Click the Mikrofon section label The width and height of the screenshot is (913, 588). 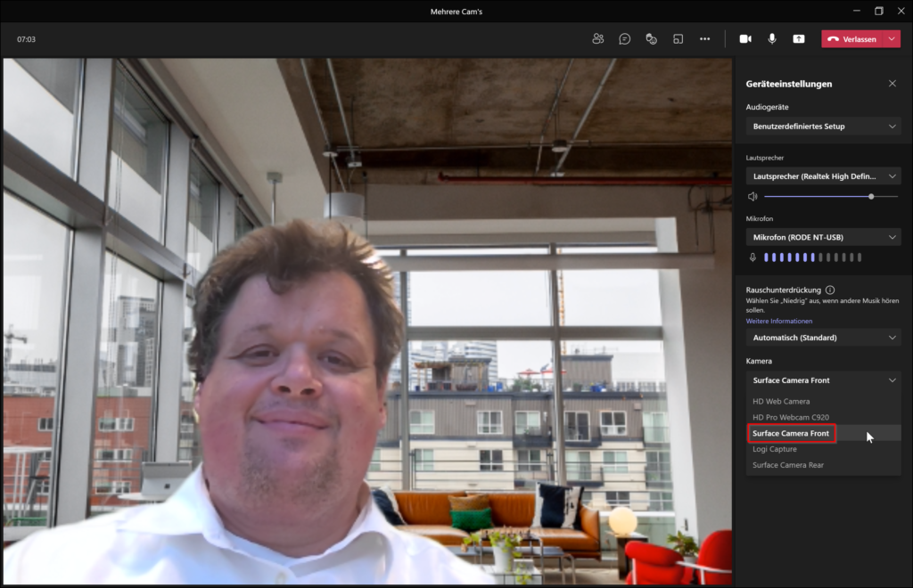[760, 218]
